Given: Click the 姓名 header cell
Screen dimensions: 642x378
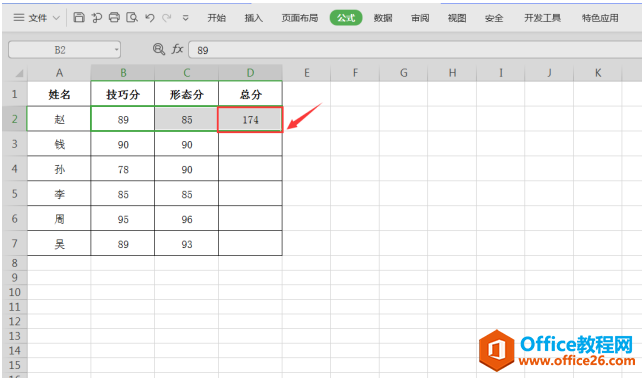Looking at the screenshot, I should click(x=59, y=94).
